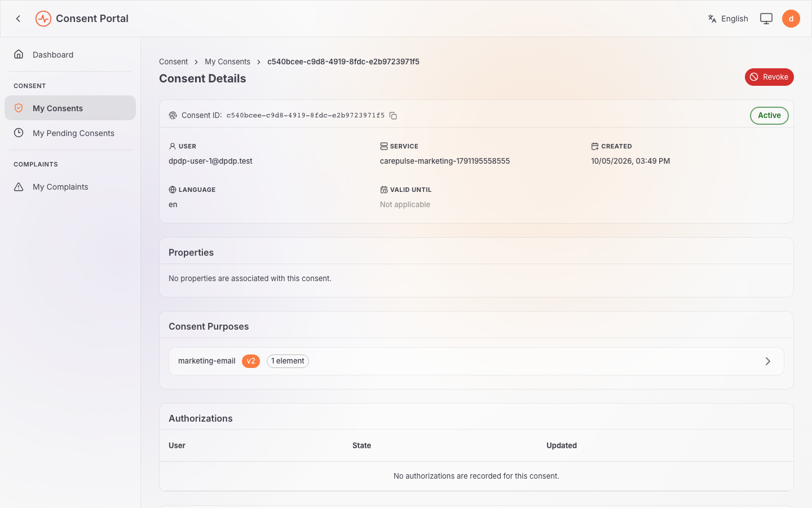
Task: Click the created date 10/05/2026, 03:49 PM
Action: click(630, 161)
